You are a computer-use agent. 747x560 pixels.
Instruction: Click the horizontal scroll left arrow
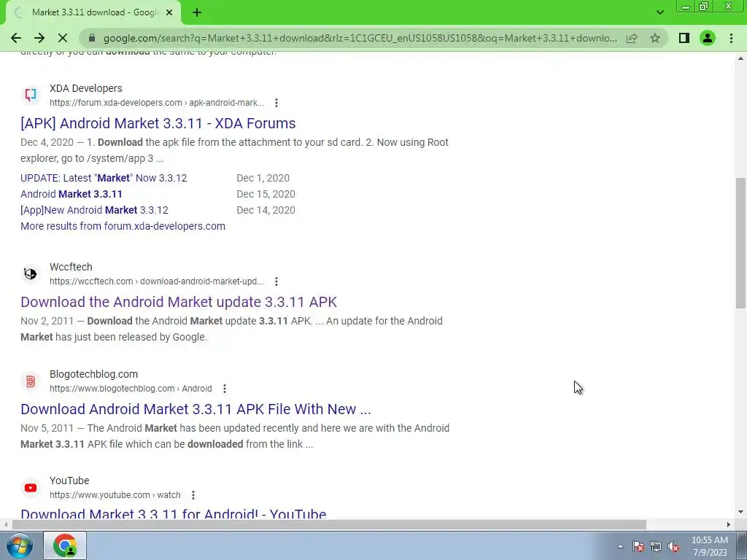(x=5, y=525)
